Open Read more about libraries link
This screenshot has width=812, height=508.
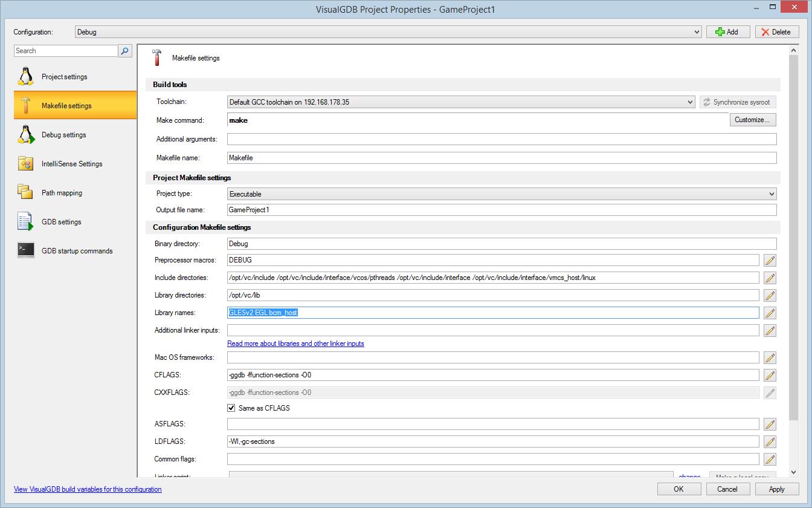pos(295,344)
